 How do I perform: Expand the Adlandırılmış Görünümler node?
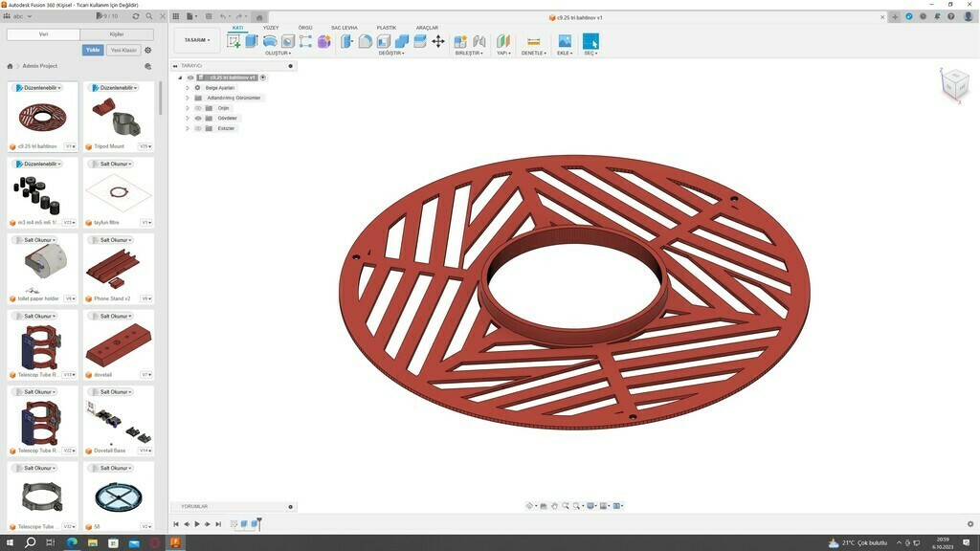188,98
